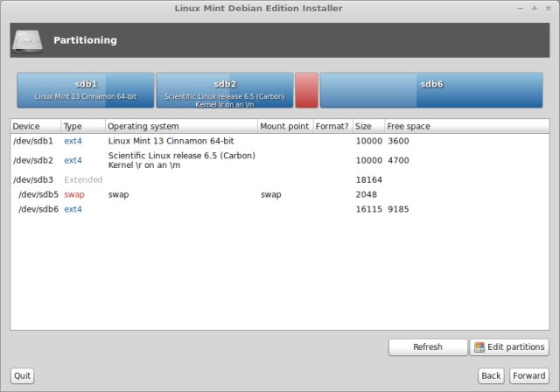Sort by Free space column header
This screenshot has width=560, height=392.
(466, 126)
